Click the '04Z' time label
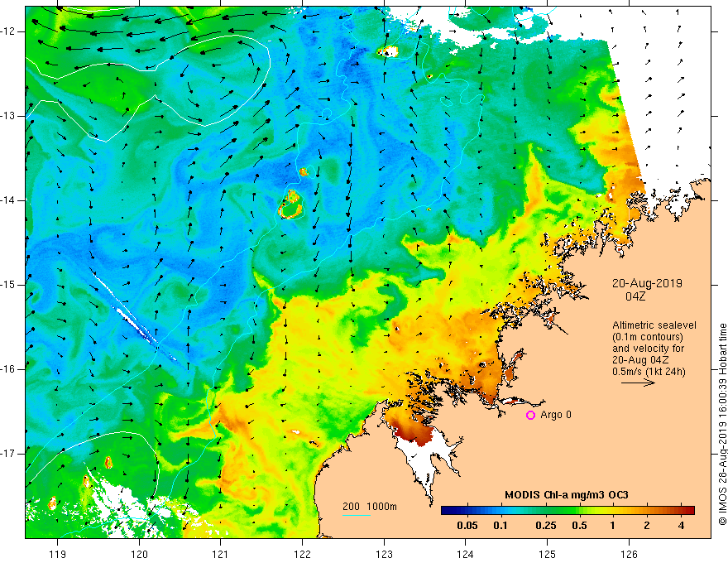This screenshot has width=728, height=563. [x=635, y=296]
